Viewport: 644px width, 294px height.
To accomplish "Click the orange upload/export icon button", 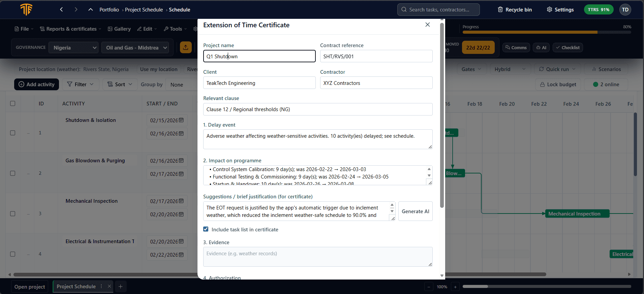I will point(186,47).
